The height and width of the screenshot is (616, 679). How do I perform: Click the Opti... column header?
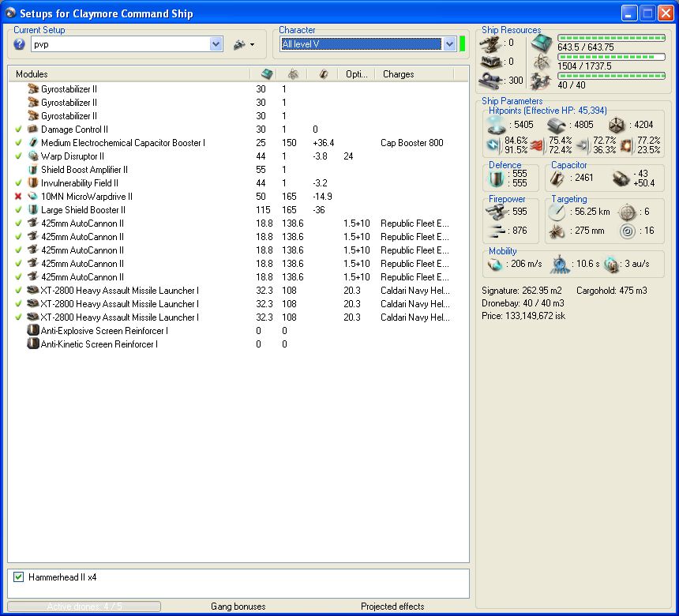click(356, 74)
